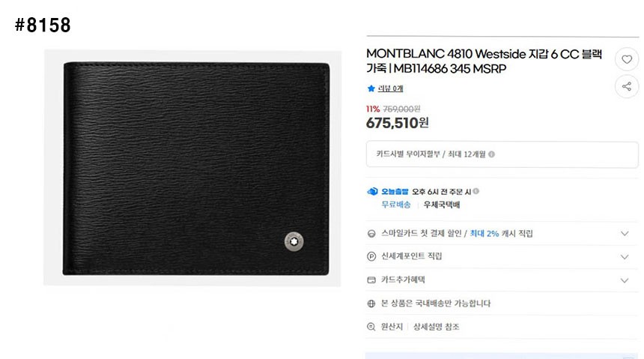Click the globe icon for 국내배송

point(371,304)
